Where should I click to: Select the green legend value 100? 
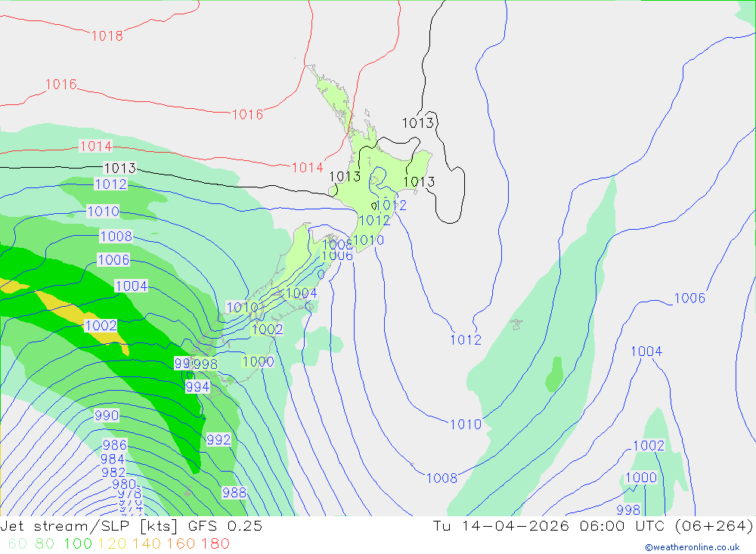click(x=78, y=543)
